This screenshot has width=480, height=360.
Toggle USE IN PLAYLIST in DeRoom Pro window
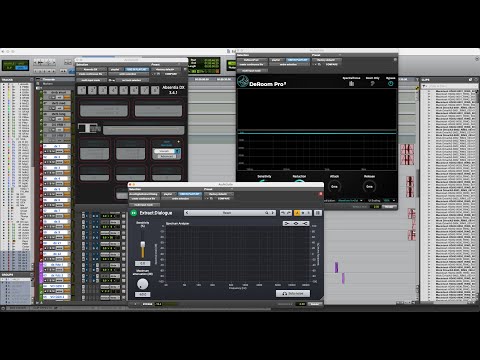[x=298, y=60]
